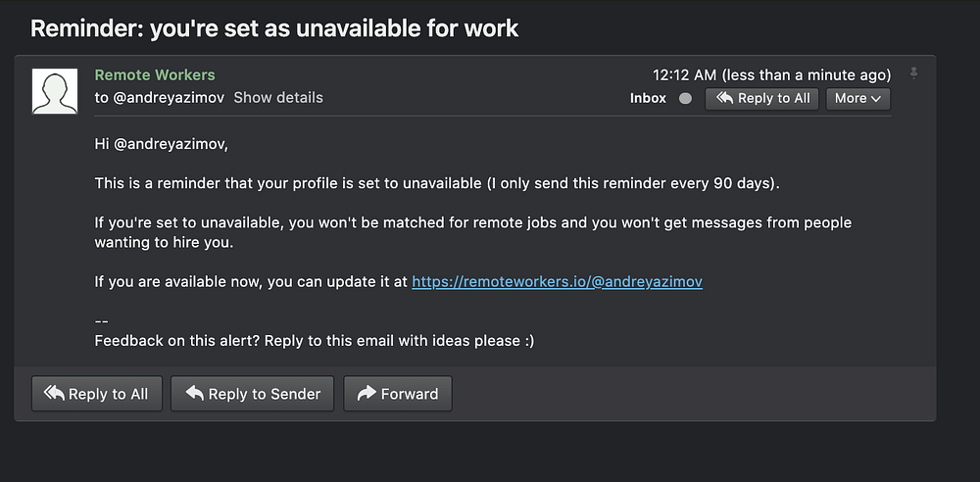The height and width of the screenshot is (482, 980).
Task: Expand Show details for recipients
Action: (x=277, y=97)
